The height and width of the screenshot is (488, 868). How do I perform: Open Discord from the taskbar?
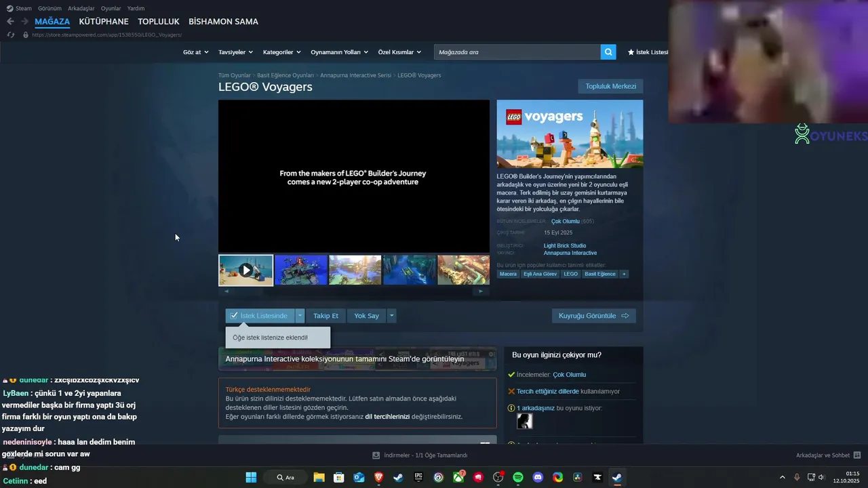[538, 477]
